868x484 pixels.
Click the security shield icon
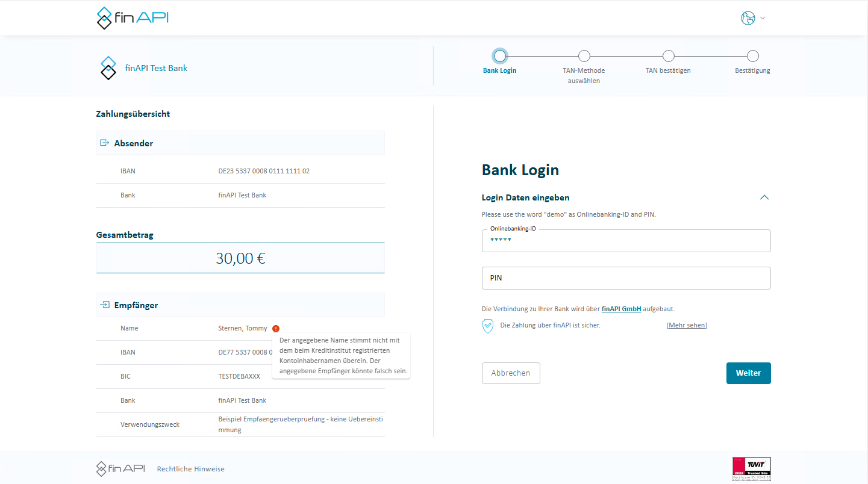point(488,326)
